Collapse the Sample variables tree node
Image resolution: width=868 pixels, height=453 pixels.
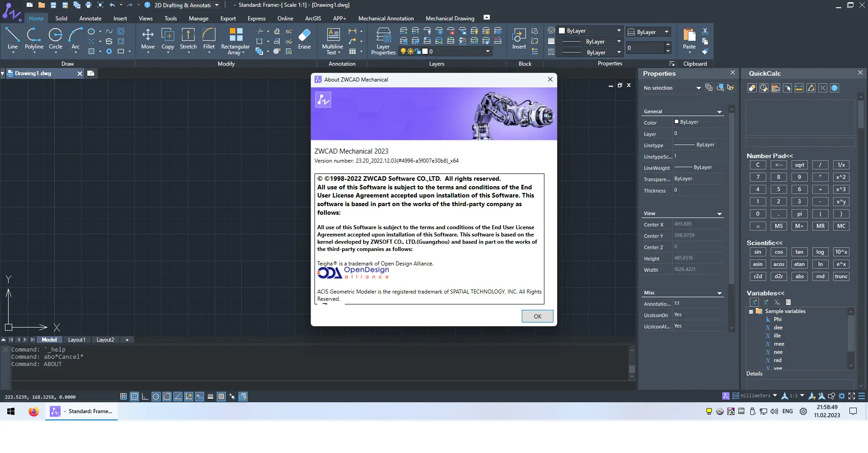(x=751, y=312)
